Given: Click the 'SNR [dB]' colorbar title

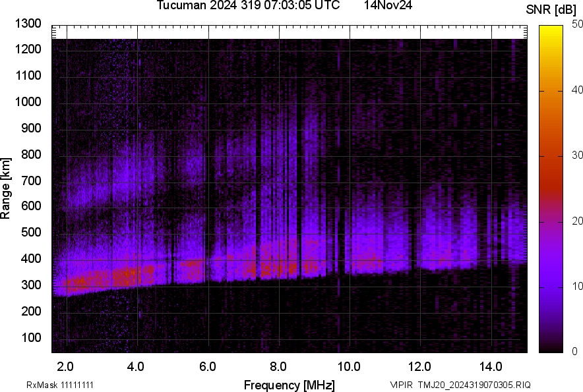Looking at the screenshot, I should 551,10.
